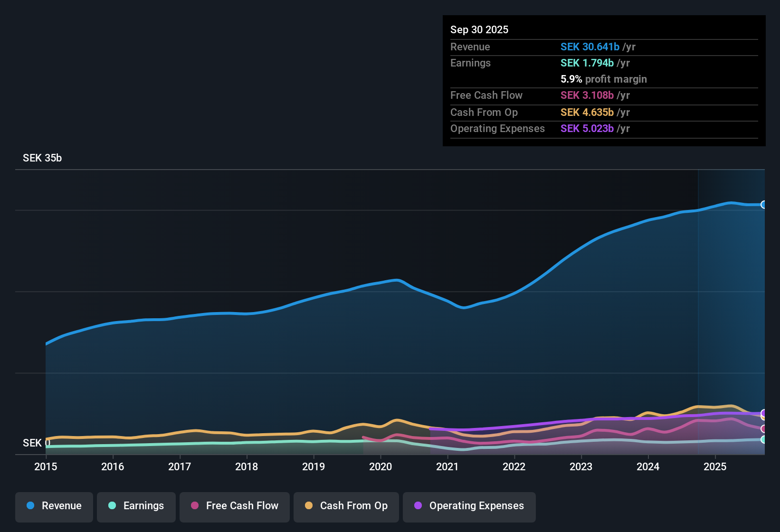Click the SEK 30.641b Revenue value link
The image size is (780, 532).
(x=590, y=47)
